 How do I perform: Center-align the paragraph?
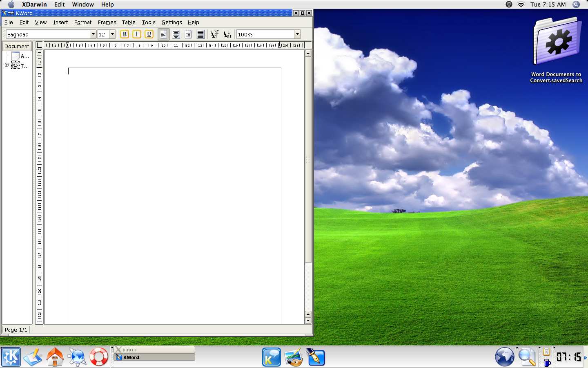[x=176, y=34]
